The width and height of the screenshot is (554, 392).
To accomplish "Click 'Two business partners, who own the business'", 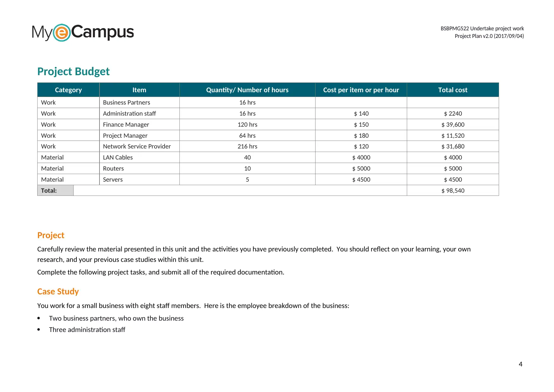I will [x=116, y=318].
